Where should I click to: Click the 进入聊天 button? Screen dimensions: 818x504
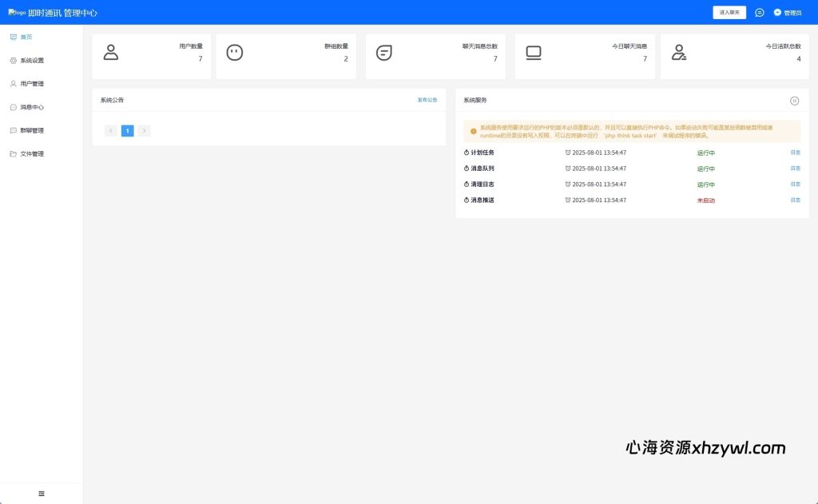pos(729,13)
